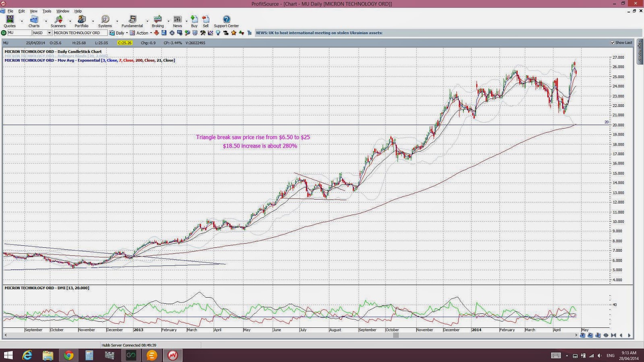Click the MU symbol input field
The image size is (644, 362).
pyautogui.click(x=19, y=33)
